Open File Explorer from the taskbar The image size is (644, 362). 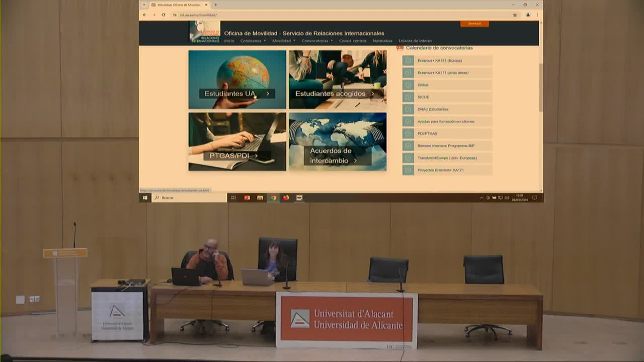pyautogui.click(x=260, y=198)
